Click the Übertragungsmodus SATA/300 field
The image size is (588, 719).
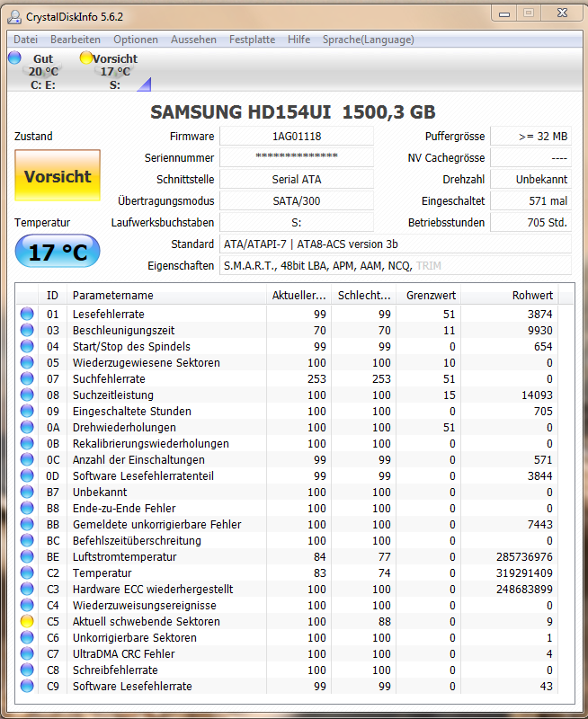297,200
